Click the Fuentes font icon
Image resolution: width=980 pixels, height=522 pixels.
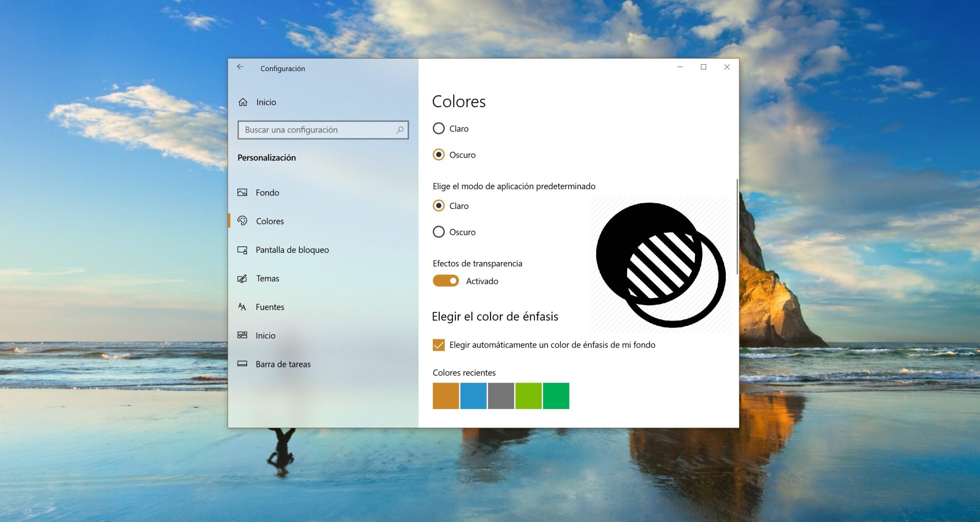click(242, 307)
